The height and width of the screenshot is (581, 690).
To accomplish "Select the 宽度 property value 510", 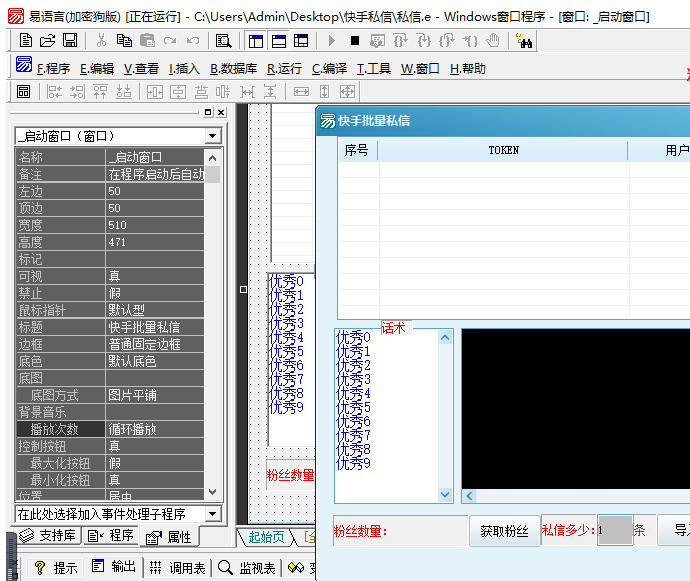I will (x=154, y=225).
